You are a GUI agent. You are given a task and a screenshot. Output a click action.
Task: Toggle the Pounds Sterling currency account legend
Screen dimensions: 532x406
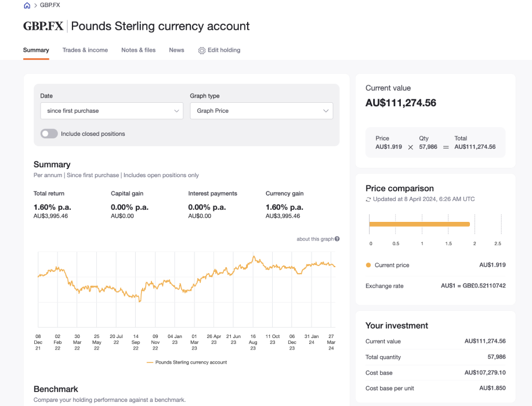tap(186, 362)
